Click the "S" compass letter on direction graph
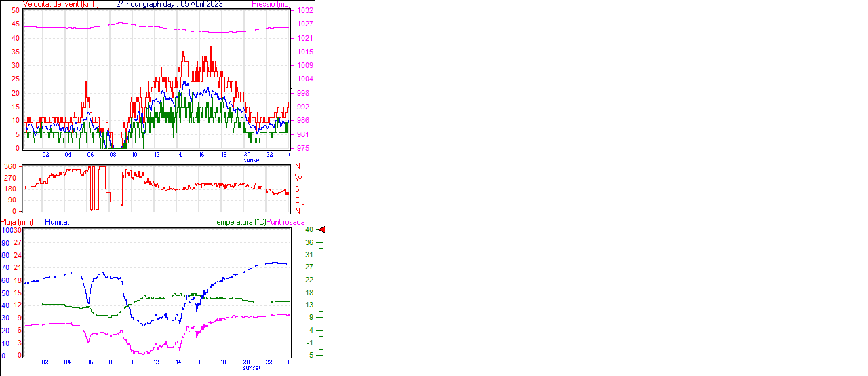868x376 pixels. coord(297,189)
